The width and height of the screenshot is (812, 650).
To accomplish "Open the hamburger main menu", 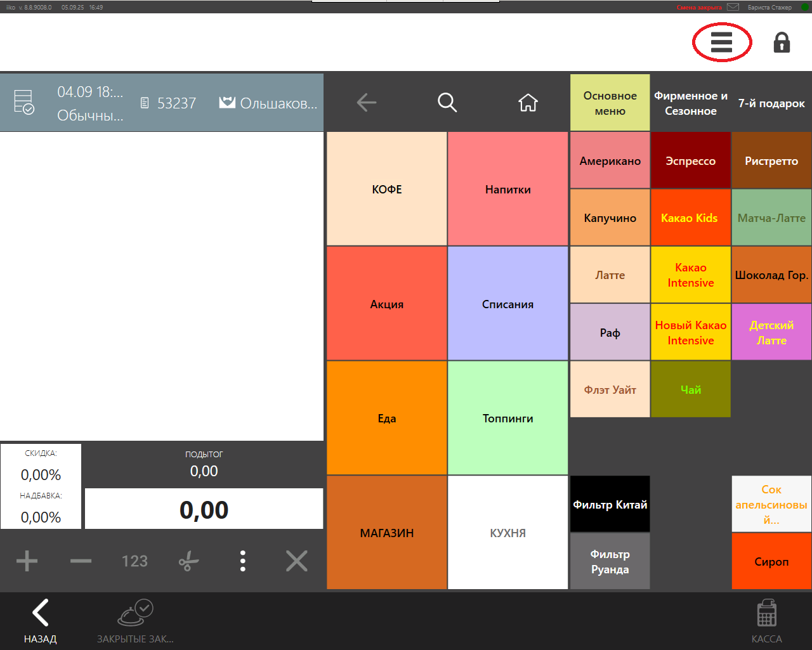I will pyautogui.click(x=721, y=42).
